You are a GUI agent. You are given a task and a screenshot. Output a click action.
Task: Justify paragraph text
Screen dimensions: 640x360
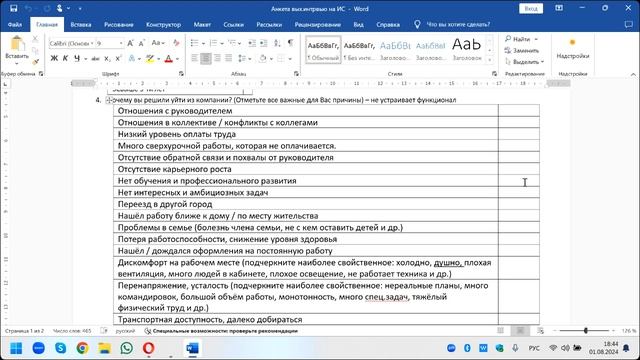(x=229, y=58)
